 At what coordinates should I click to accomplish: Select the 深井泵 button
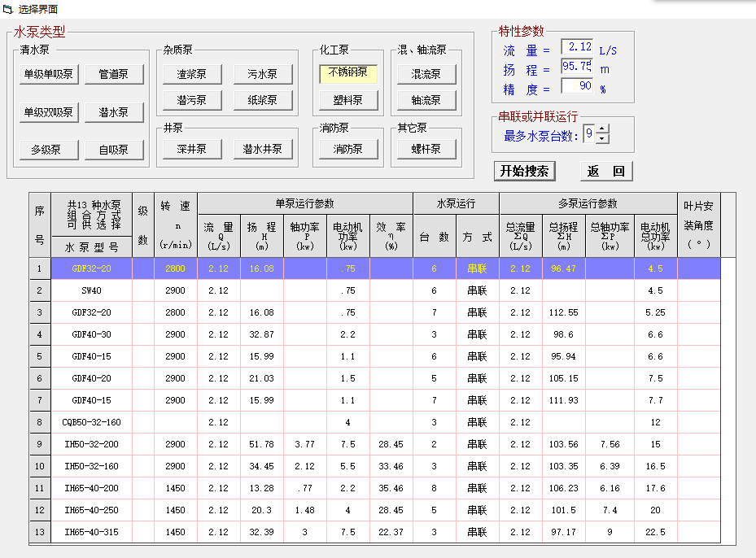tap(192, 149)
